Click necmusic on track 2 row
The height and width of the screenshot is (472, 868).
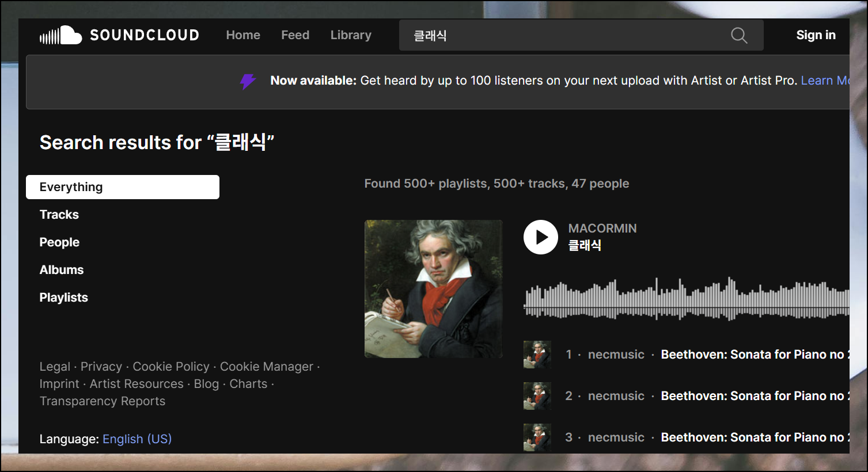[x=616, y=396]
